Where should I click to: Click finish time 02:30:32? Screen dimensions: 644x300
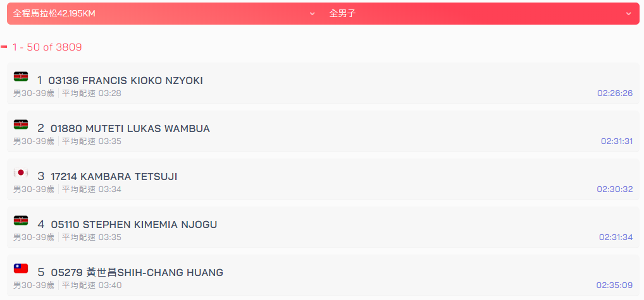click(x=615, y=189)
